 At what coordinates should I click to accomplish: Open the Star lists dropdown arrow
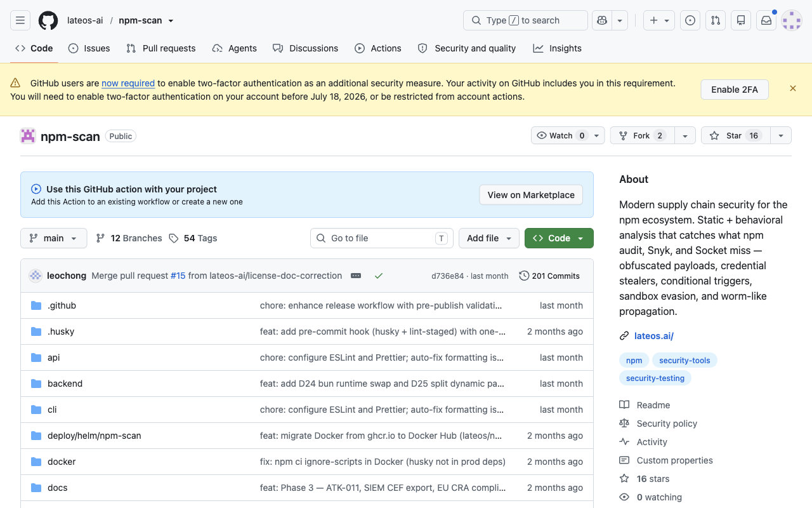tap(781, 135)
